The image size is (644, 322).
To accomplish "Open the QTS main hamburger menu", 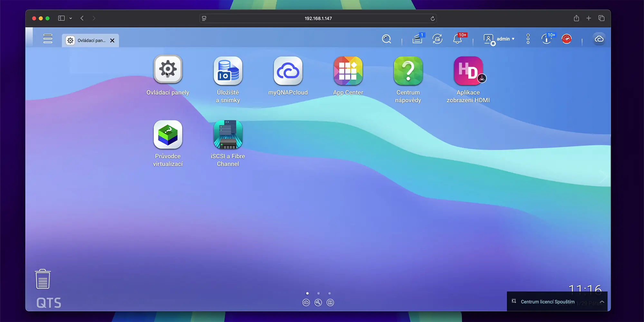I will (48, 39).
